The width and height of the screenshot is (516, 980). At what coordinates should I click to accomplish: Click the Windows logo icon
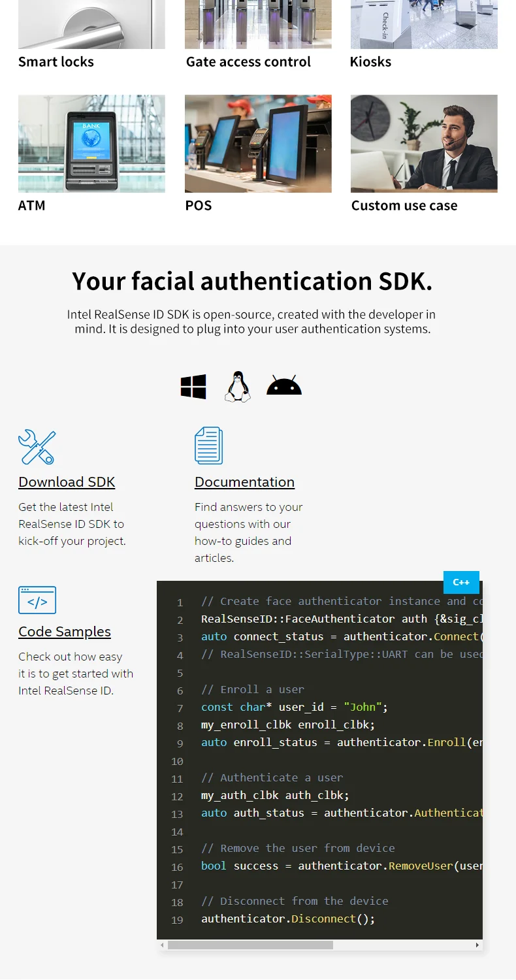point(193,387)
